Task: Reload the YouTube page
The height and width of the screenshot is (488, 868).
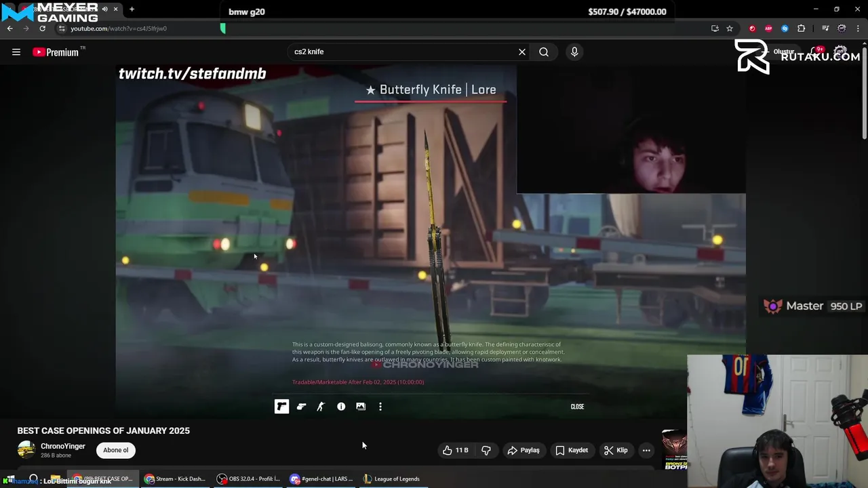Action: [x=42, y=28]
